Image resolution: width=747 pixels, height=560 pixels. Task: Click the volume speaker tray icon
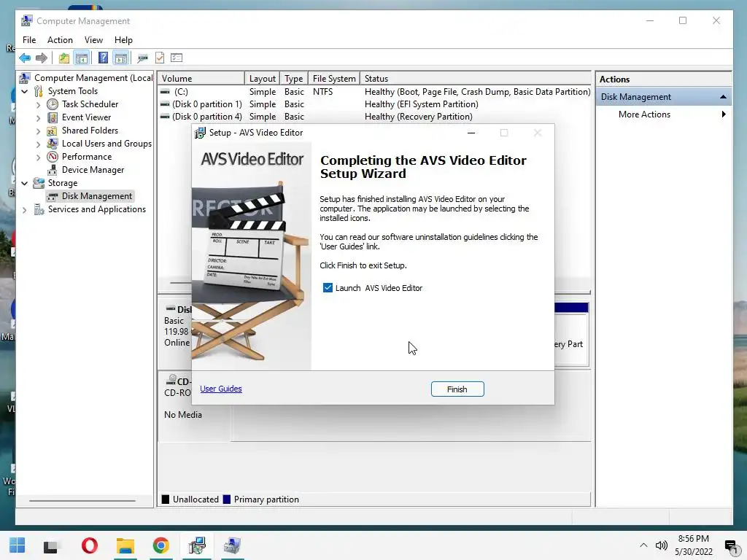click(661, 545)
